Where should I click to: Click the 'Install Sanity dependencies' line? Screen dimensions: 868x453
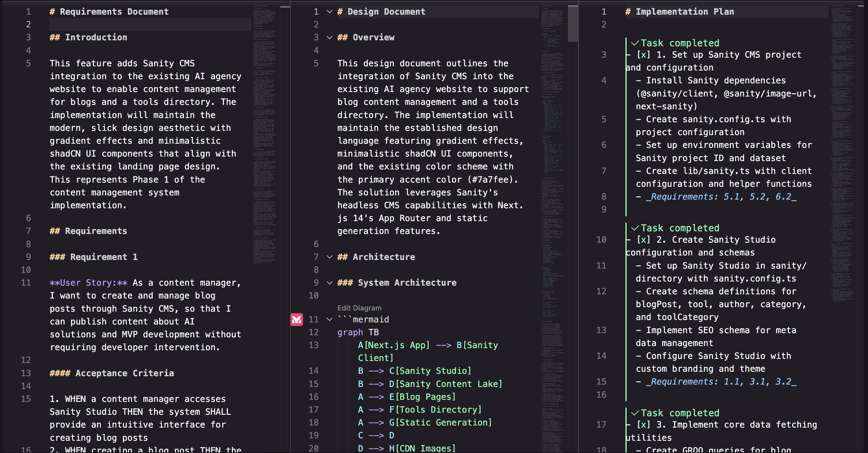point(711,80)
